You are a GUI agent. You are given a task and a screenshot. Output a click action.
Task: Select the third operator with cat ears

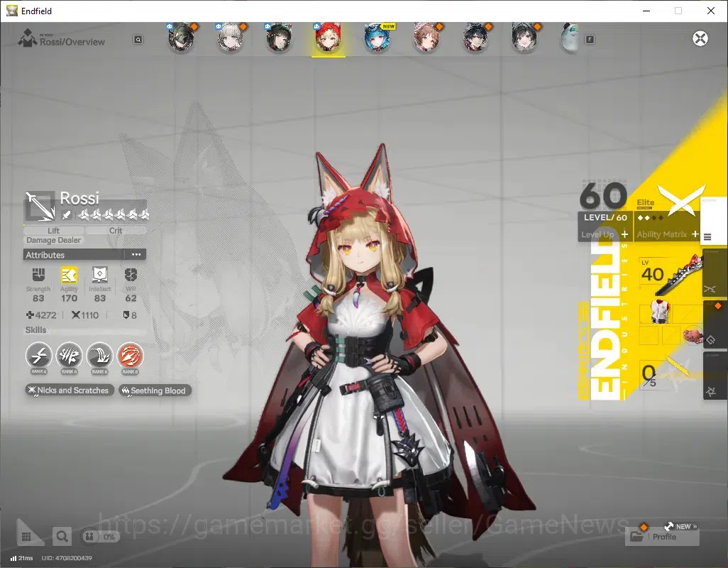click(x=280, y=38)
